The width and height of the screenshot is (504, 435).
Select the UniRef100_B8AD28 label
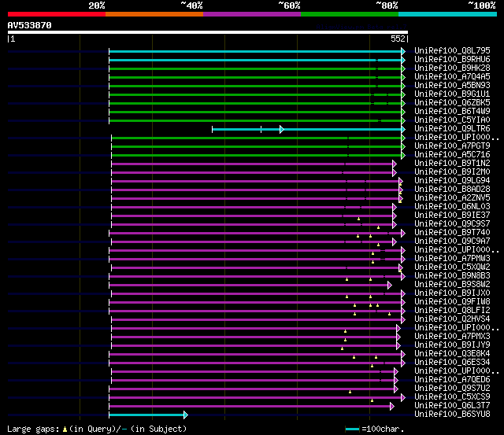pos(452,190)
